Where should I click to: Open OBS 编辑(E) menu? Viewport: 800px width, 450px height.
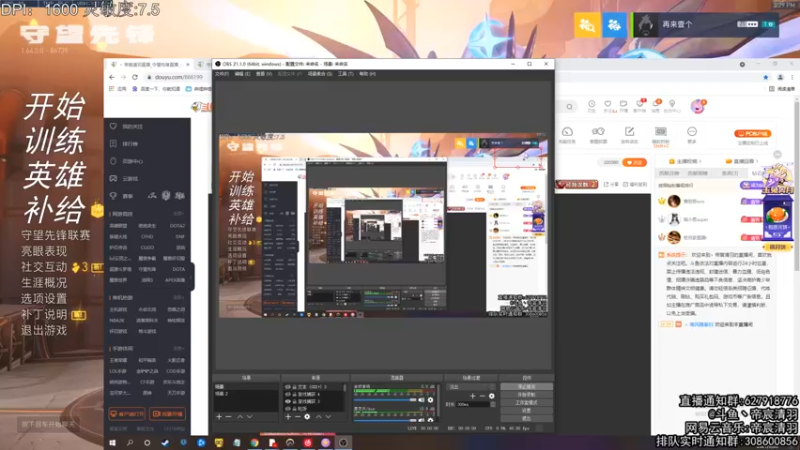tap(242, 74)
